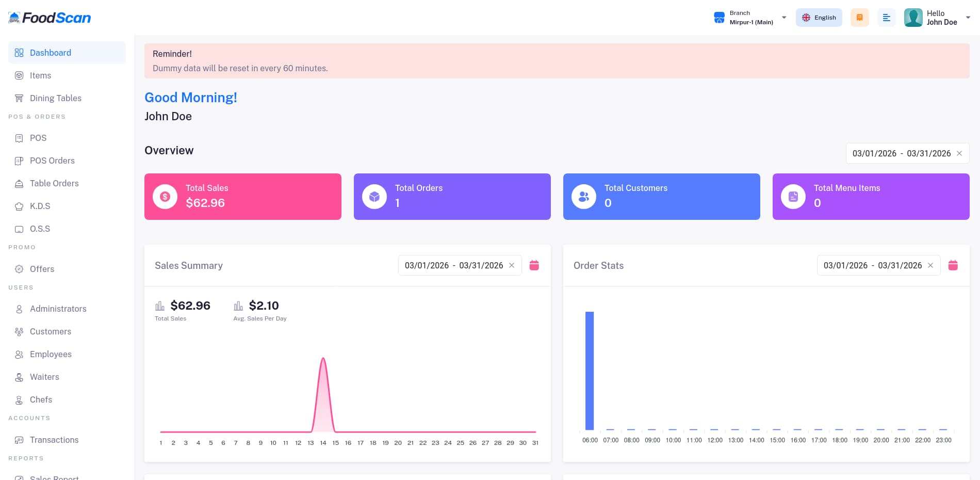Screen dimensions: 980x480
Task: Navigate to the Waiters page
Action: click(x=44, y=377)
